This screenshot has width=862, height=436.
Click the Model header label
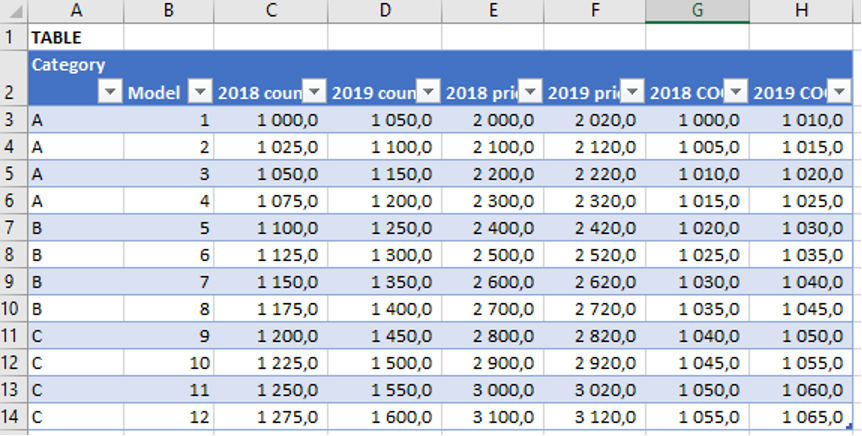154,93
